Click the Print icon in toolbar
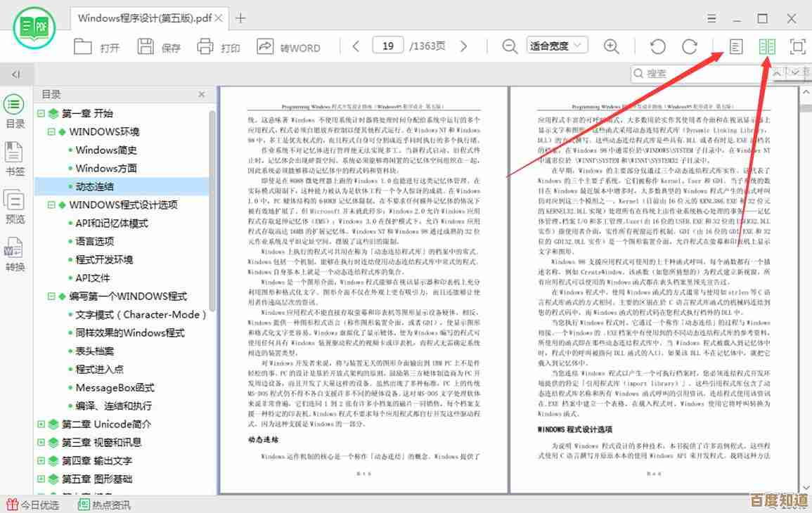812x513 pixels. pos(205,47)
